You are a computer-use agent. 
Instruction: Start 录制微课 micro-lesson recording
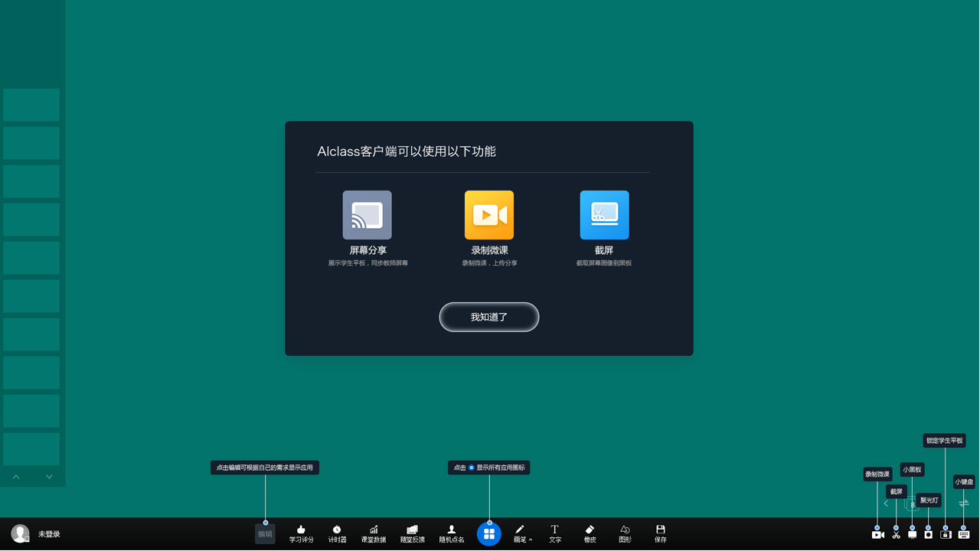pos(877,535)
